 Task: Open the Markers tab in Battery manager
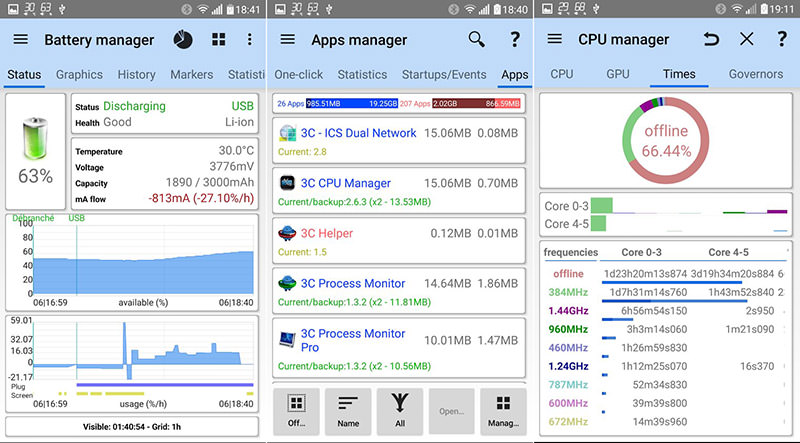191,75
